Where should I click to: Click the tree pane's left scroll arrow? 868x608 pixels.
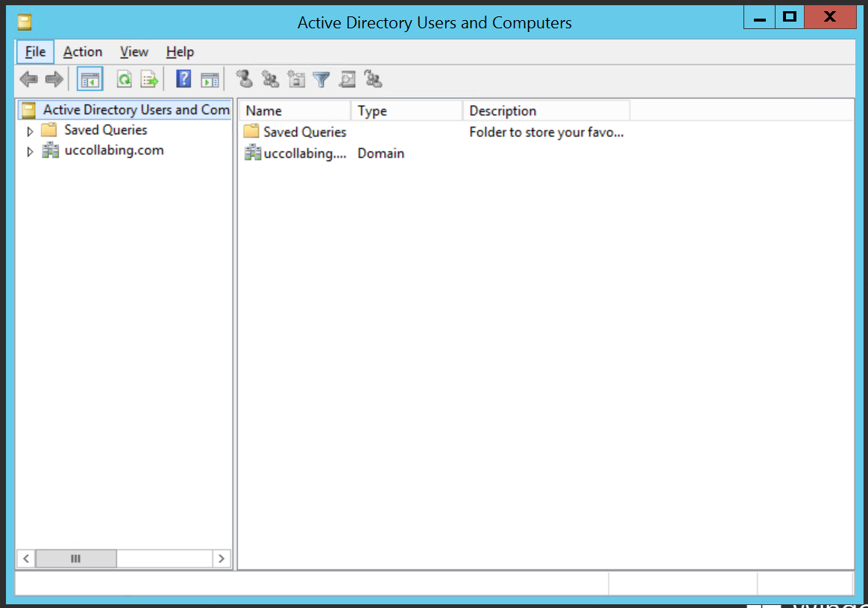26,559
